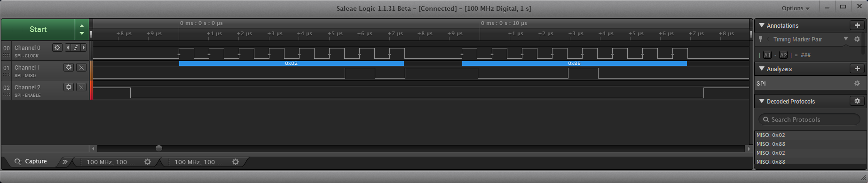Select first MISO: 0x02 result row
The height and width of the screenshot is (183, 868).
point(810,135)
